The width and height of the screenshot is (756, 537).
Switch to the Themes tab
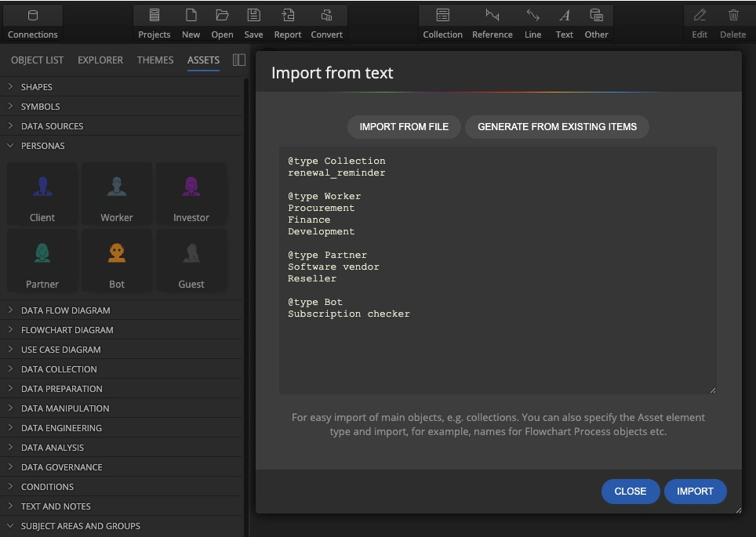155,60
